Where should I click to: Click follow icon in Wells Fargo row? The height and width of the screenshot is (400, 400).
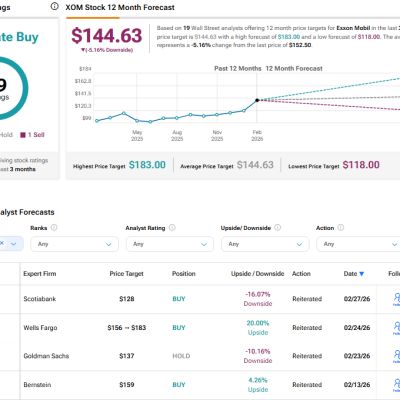[397, 328]
